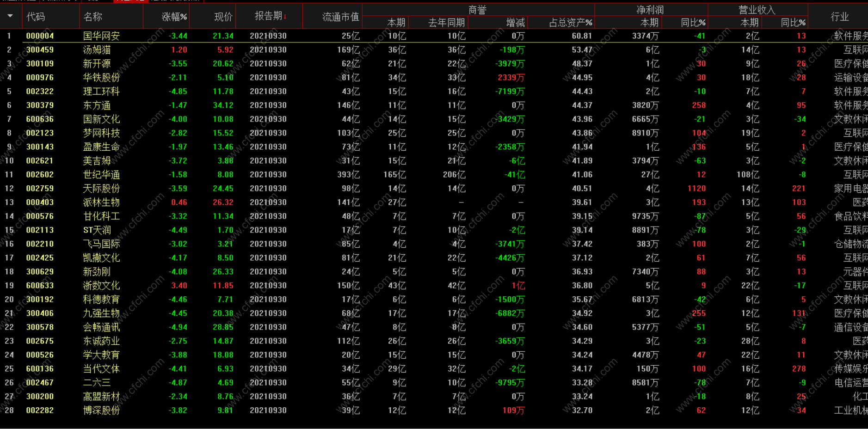
Task: Click 涨幅 value 3.40 for 浙数文化
Action: coord(179,285)
